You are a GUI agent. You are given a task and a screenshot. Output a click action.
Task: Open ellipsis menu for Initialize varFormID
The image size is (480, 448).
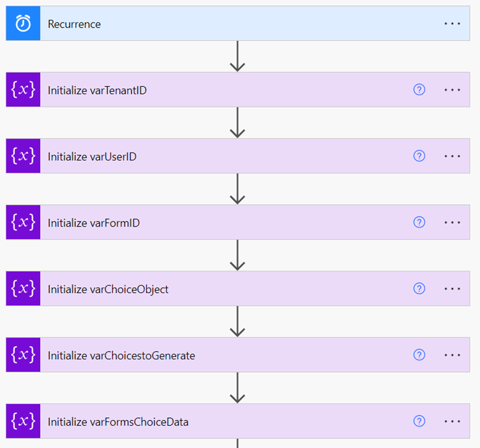point(452,223)
